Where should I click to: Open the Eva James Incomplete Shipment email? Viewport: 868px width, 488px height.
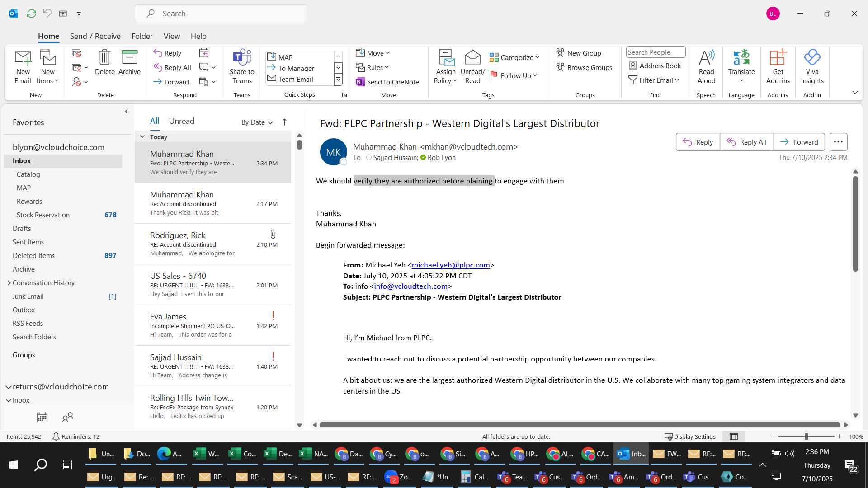click(x=213, y=325)
